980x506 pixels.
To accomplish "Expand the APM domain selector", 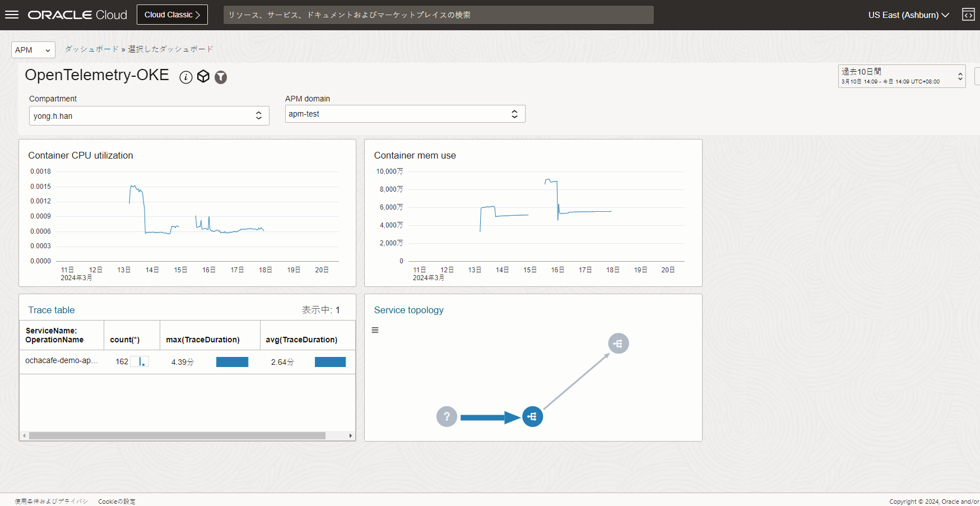I will [x=405, y=114].
